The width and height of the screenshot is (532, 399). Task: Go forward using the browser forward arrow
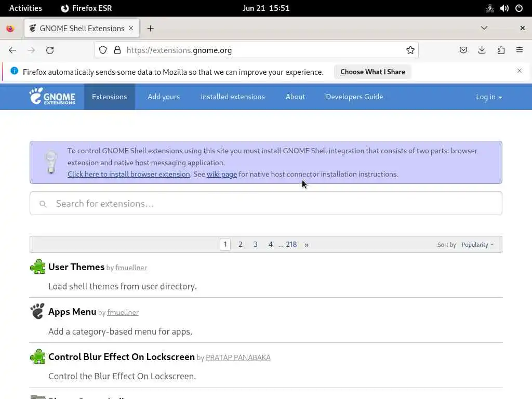31,50
